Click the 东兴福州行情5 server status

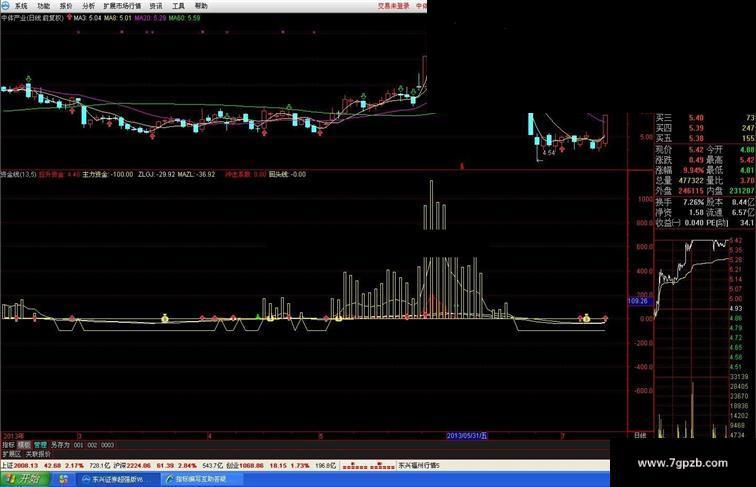(418, 466)
